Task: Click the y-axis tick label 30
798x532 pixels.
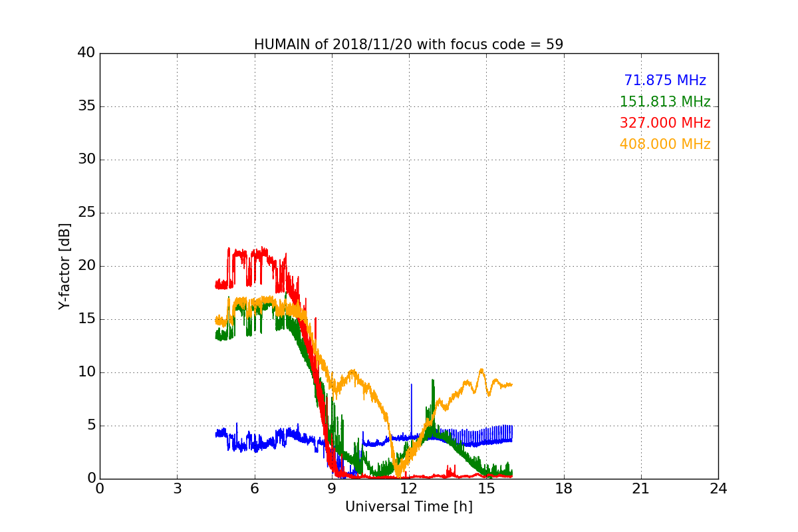Action: tap(86, 160)
